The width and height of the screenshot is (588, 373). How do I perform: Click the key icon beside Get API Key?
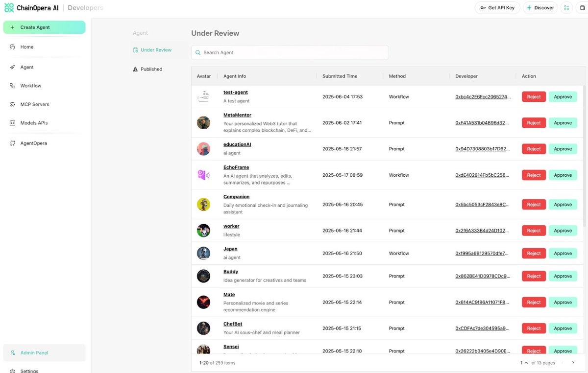point(483,8)
